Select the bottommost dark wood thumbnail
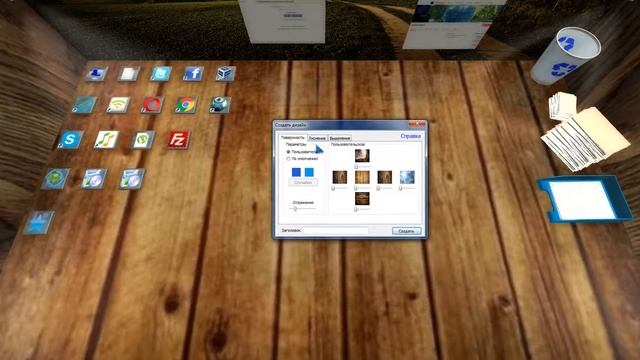 pos(362,198)
